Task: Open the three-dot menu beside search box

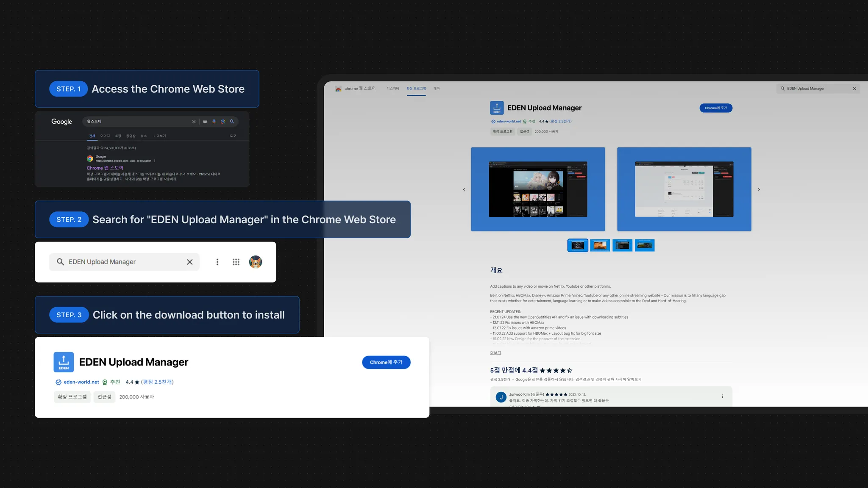Action: pos(217,262)
